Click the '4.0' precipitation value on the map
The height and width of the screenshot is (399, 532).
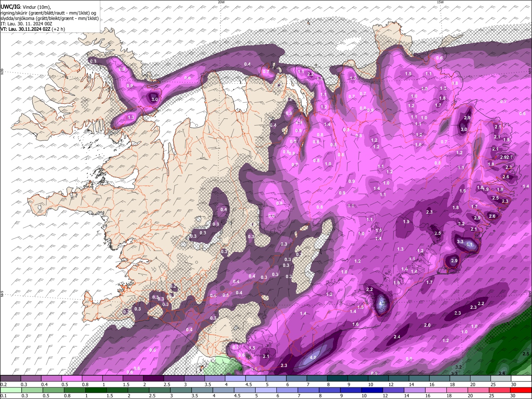(313, 357)
